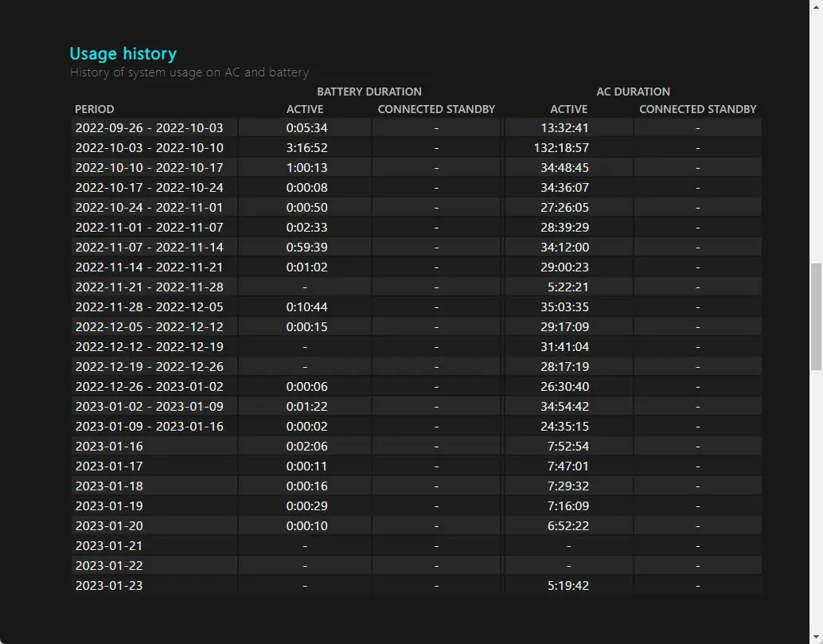Click period '2022-11-28 - 2022-12-05'
Image resolution: width=823 pixels, height=644 pixels.
149,307
